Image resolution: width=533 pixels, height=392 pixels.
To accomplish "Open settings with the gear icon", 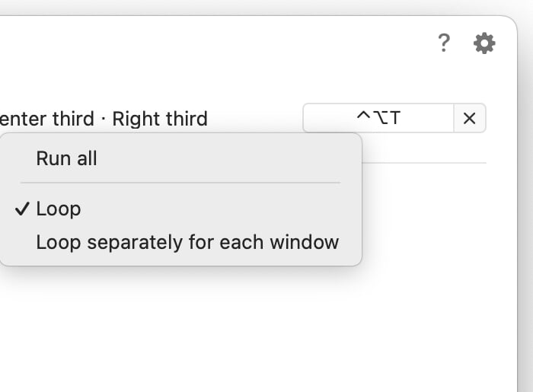I will click(x=484, y=43).
